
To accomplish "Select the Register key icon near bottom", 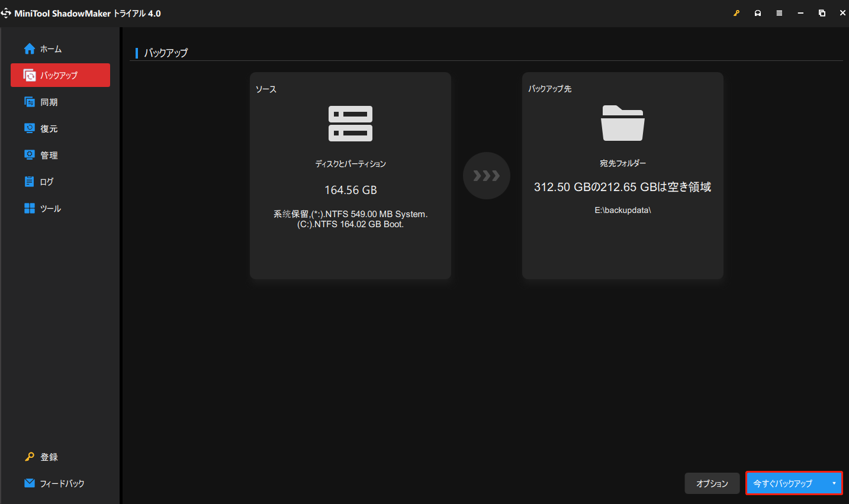I will tap(29, 457).
